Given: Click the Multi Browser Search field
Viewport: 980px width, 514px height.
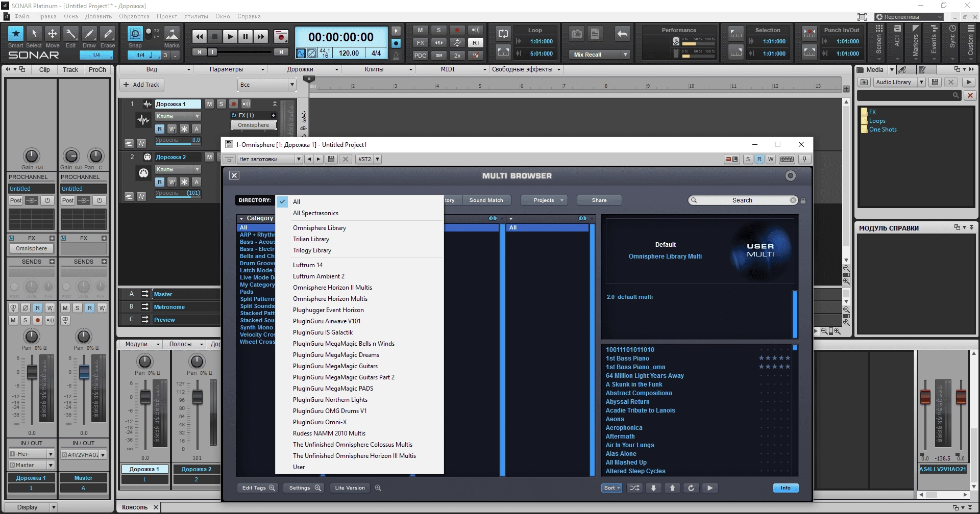Looking at the screenshot, I should [743, 200].
